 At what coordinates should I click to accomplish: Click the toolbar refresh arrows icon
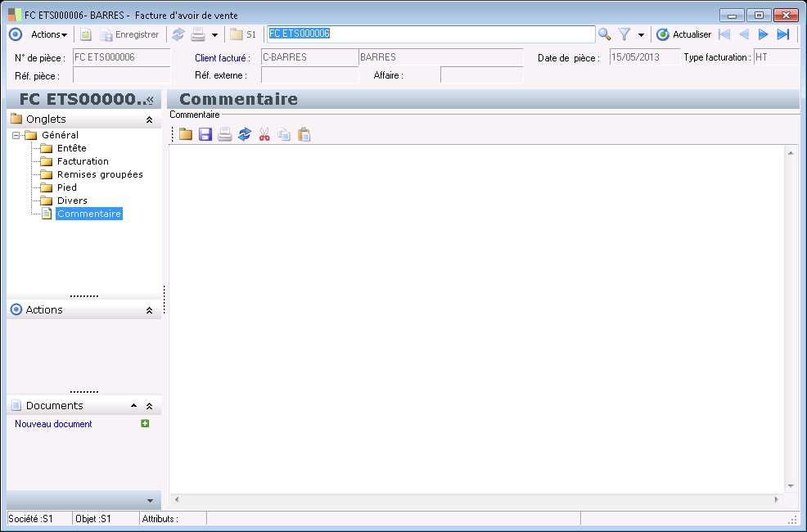pos(178,34)
